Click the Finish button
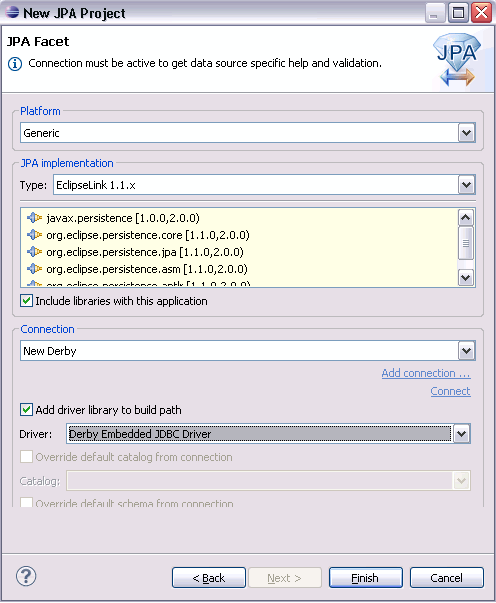496x603 pixels. 365,578
